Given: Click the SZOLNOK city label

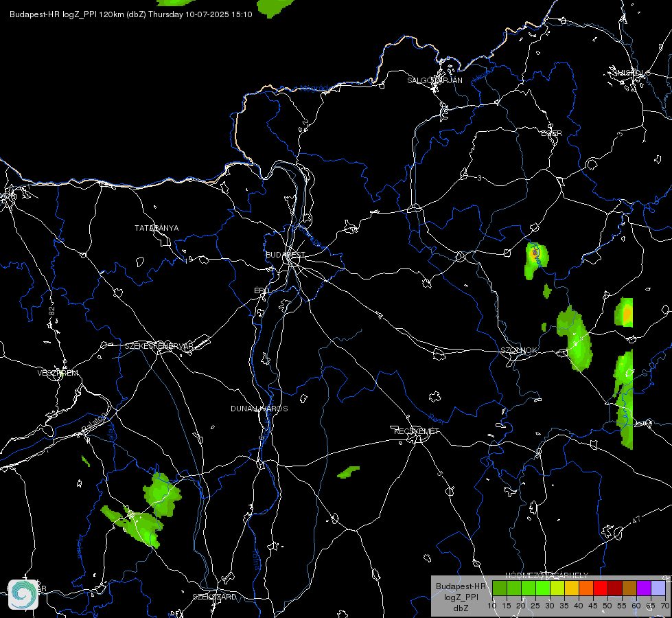Looking at the screenshot, I should 518,350.
